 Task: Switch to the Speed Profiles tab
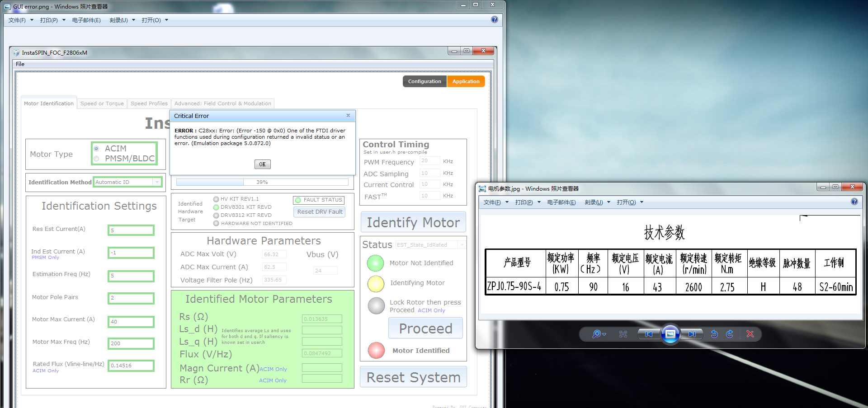[149, 103]
